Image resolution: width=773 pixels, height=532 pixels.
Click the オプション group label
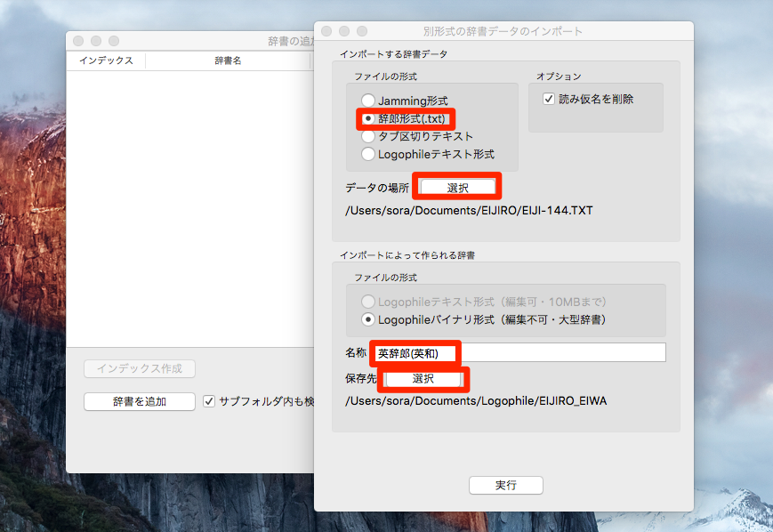pos(559,77)
